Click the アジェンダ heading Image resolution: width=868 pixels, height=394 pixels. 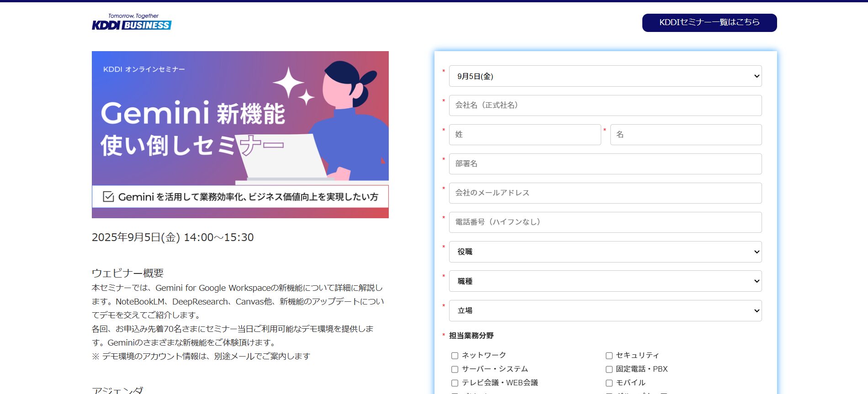click(x=117, y=390)
